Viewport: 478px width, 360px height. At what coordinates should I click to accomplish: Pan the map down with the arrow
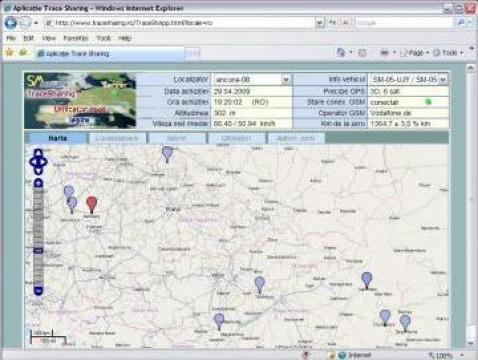[38, 170]
